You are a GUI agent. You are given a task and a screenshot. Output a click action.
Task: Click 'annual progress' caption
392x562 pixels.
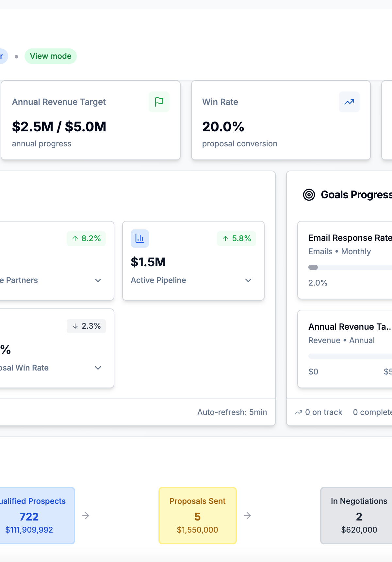point(42,144)
